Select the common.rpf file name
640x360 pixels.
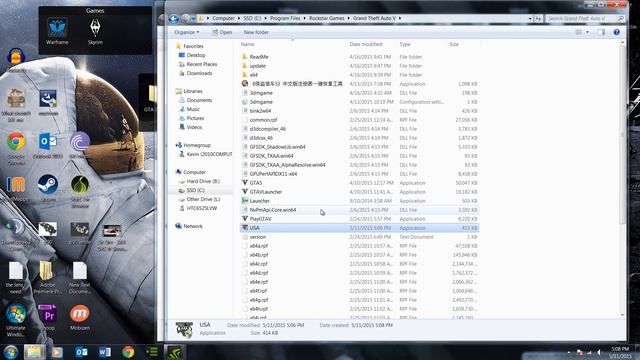pos(263,120)
